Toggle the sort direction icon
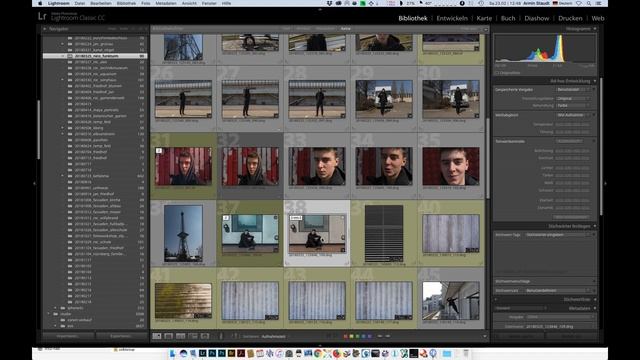640x360 pixels. [235, 336]
